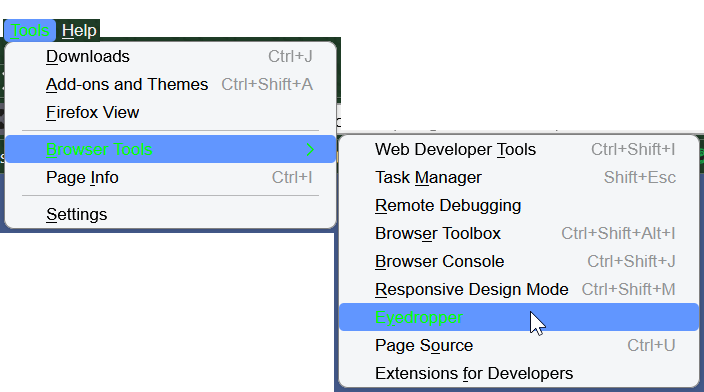This screenshot has width=704, height=392.
Task: Open the Help menu
Action: click(x=79, y=31)
